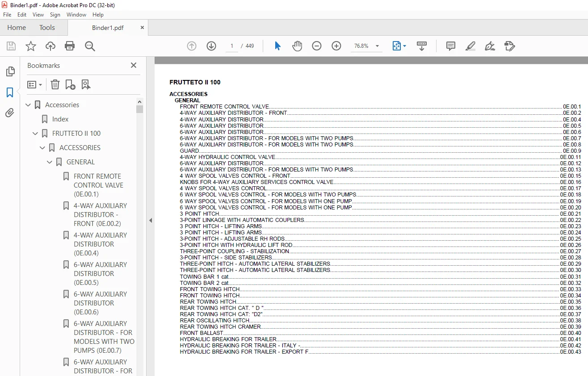The image size is (588, 376).
Task: Delete selected bookmark with trash icon
Action: pyautogui.click(x=55, y=84)
